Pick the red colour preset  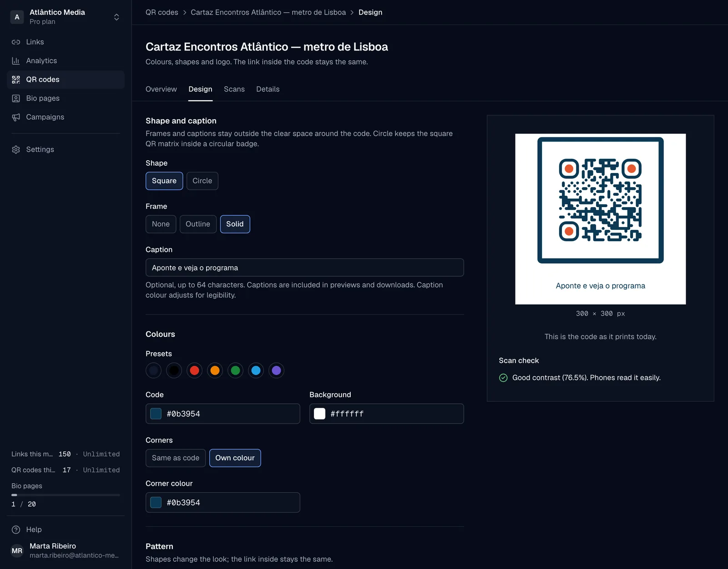pos(194,371)
